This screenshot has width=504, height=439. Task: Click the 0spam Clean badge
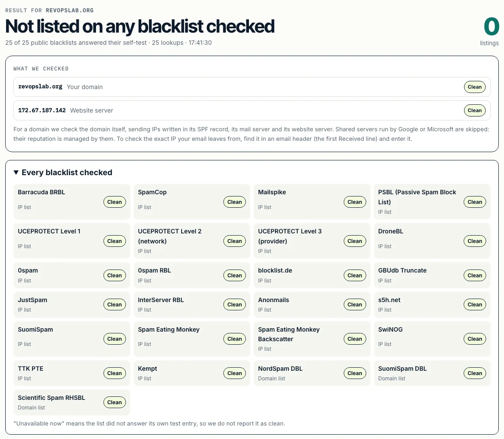tap(114, 275)
